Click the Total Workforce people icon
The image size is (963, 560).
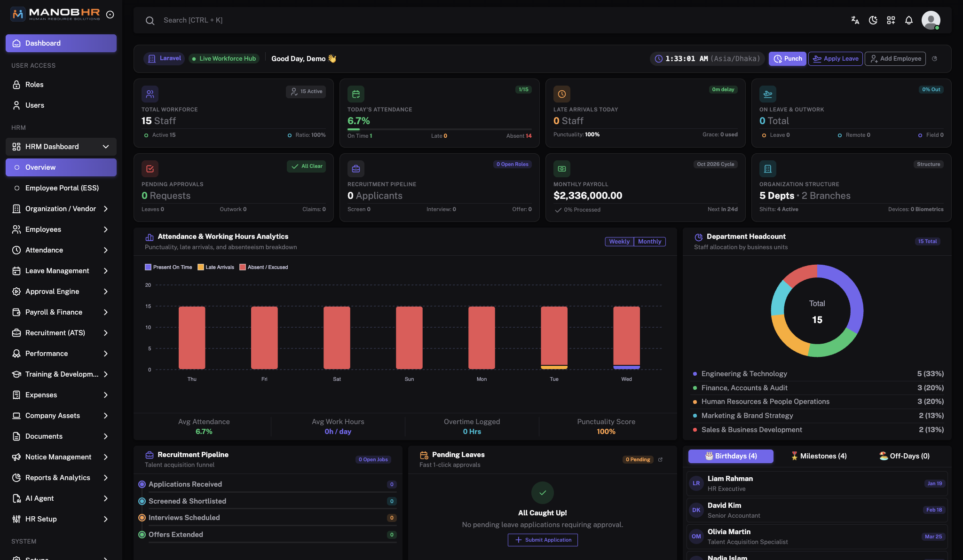(x=150, y=94)
